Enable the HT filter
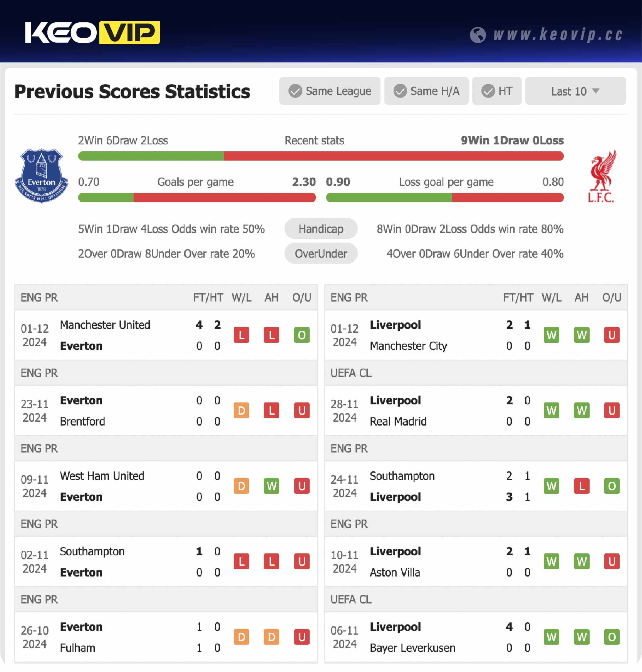Screen dimensions: 642x672 [497, 91]
